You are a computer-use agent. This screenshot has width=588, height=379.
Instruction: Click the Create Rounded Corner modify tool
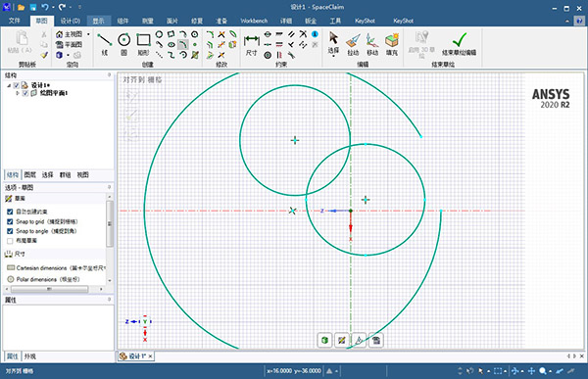click(x=210, y=34)
